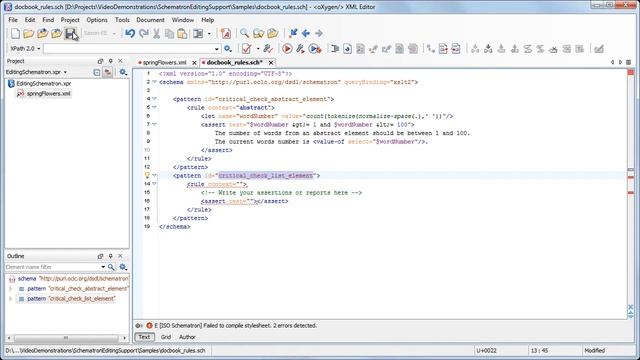Screen dimensions: 640x360
Task: Click the blue play debug scenario icon
Action: (315, 49)
